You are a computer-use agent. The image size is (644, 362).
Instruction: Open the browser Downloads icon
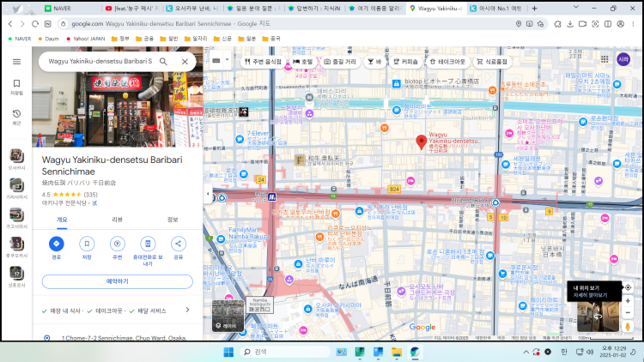click(570, 24)
